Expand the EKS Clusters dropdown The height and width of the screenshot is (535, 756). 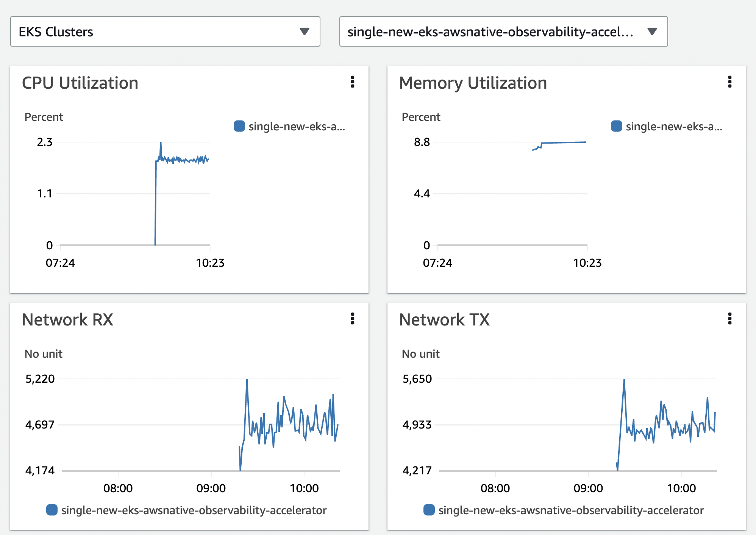coord(165,31)
